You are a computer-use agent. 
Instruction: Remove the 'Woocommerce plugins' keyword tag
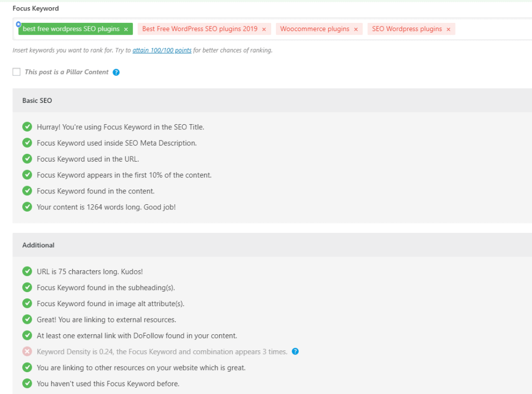click(356, 30)
